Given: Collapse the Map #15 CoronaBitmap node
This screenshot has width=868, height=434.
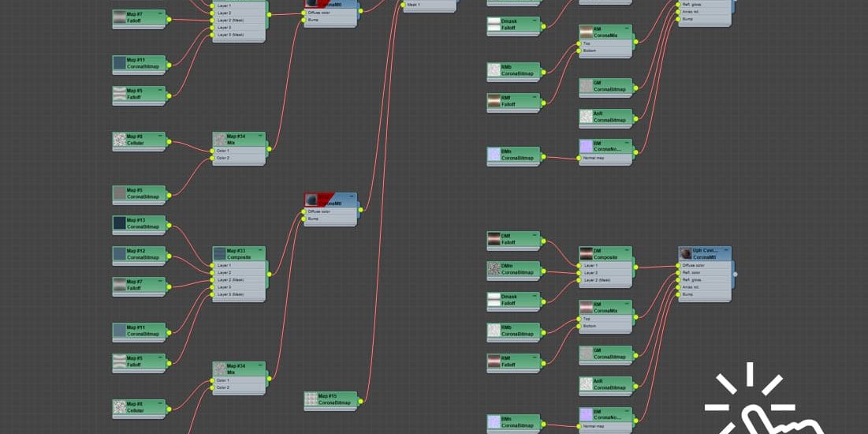Looking at the screenshot, I should point(352,395).
